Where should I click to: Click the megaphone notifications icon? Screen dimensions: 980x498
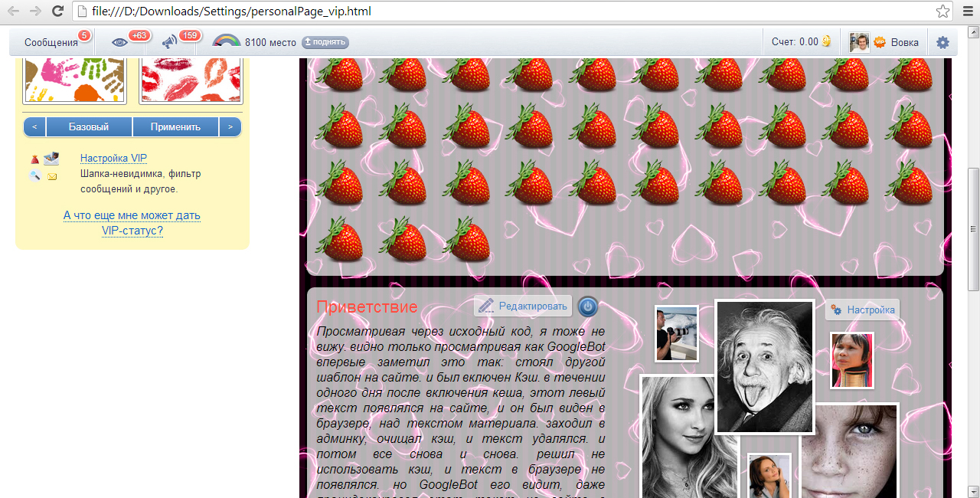169,42
